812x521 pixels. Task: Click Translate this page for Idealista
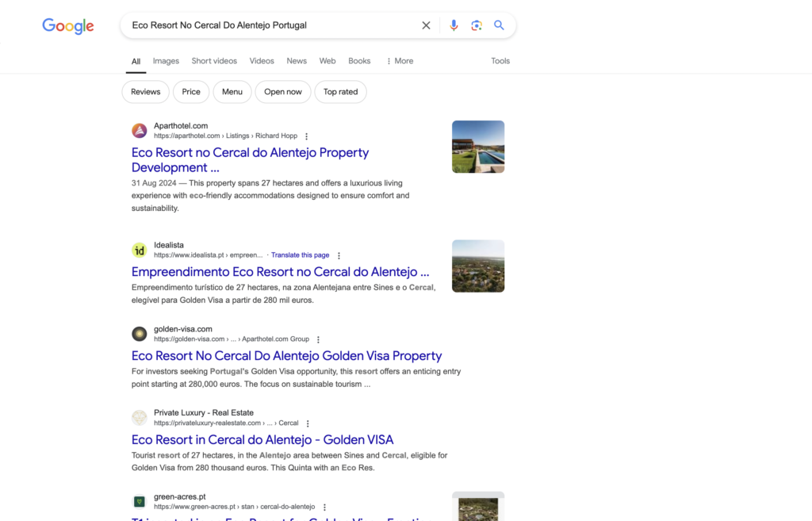(x=301, y=255)
